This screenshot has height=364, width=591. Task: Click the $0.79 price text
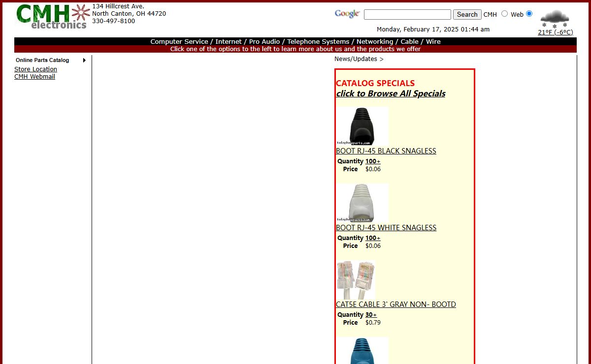pos(373,323)
